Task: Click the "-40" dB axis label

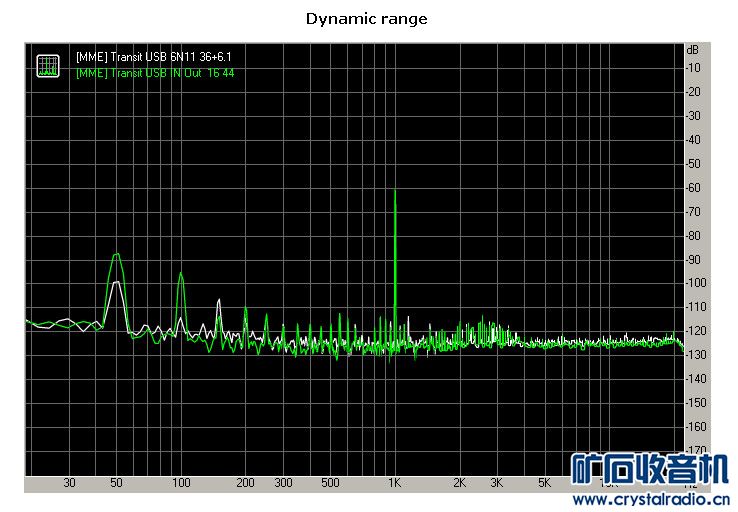Action: pos(693,140)
